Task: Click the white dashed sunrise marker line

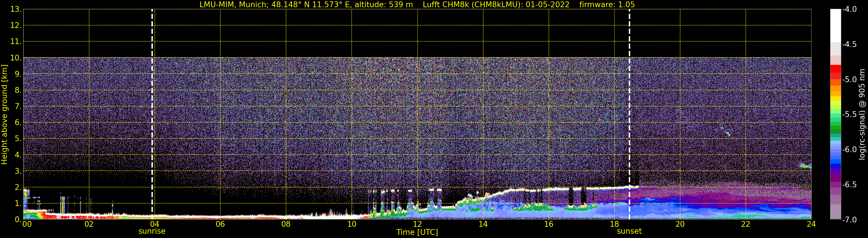Action: point(152,114)
